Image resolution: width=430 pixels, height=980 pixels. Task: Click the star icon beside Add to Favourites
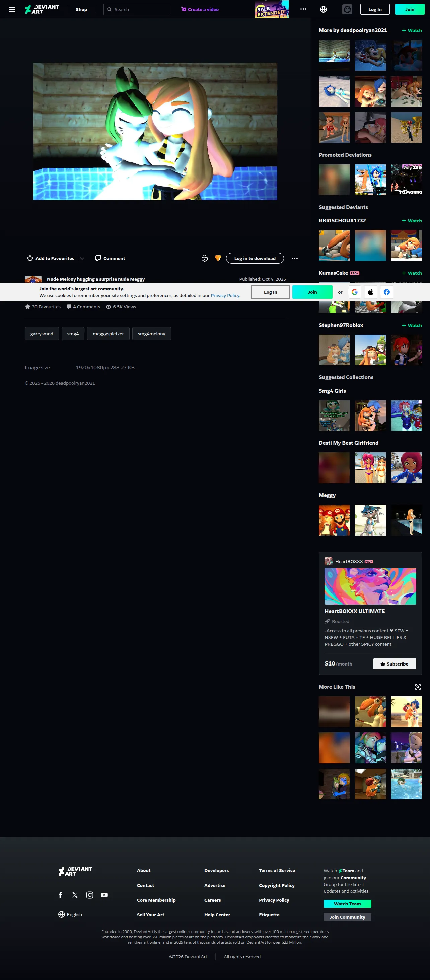click(x=30, y=258)
